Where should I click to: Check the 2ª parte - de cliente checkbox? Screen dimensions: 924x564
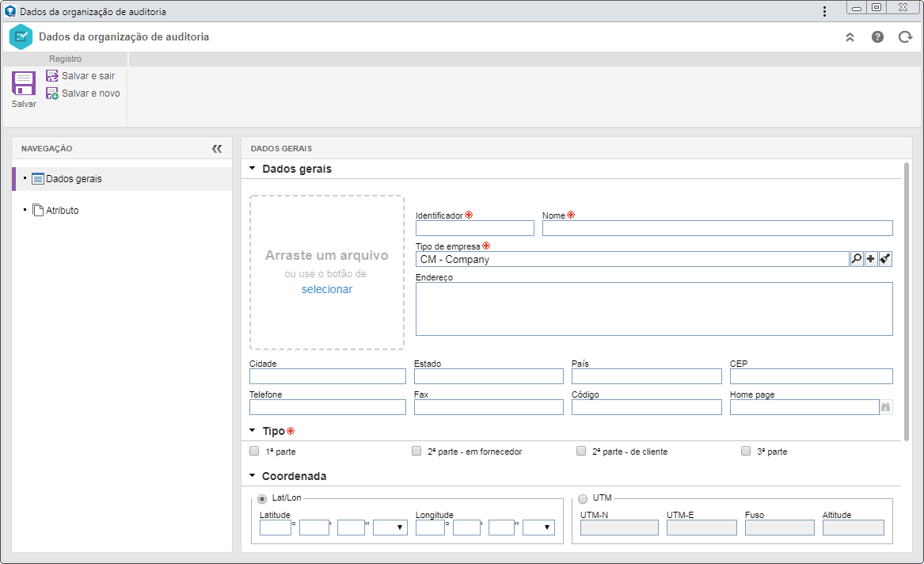pos(581,451)
